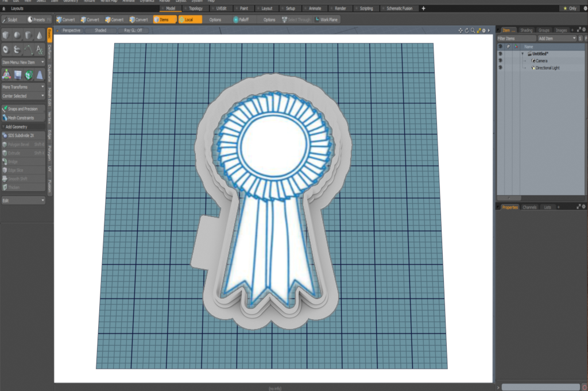Switch to the Channels tab

pos(529,207)
